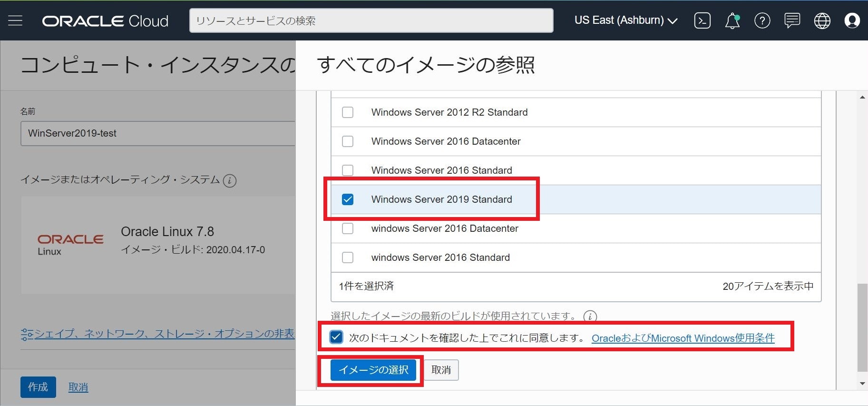
Task: Click the 1件を選択済 status text
Action: (x=366, y=286)
